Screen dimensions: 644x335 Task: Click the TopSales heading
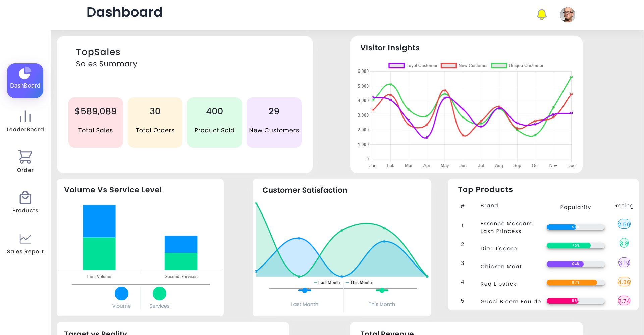[x=98, y=52]
